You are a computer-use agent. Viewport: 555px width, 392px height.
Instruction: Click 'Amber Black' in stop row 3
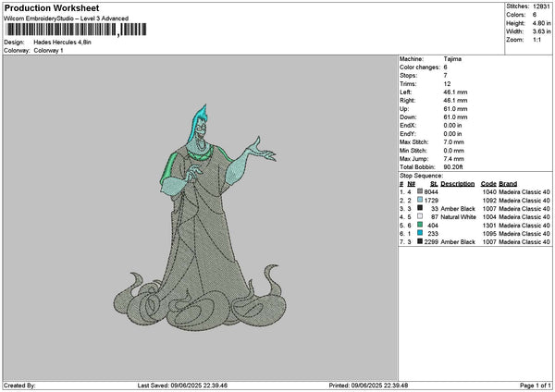click(x=458, y=209)
